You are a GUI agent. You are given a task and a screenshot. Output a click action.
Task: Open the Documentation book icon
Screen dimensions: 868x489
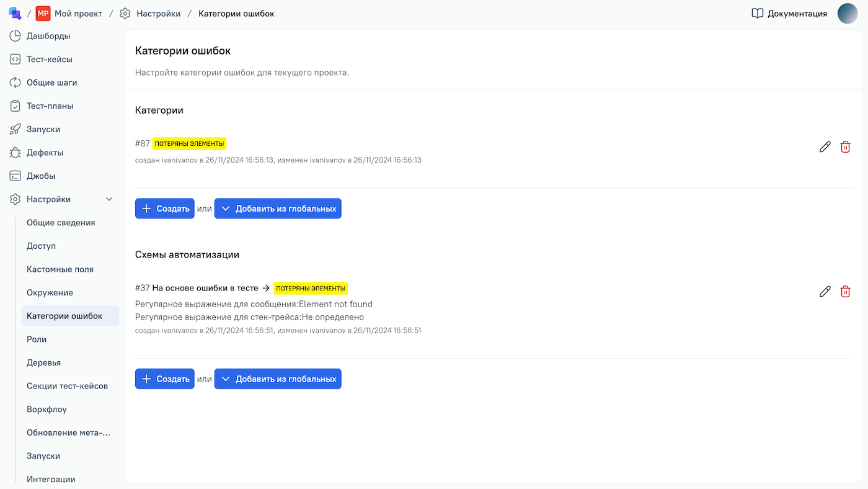pyautogui.click(x=757, y=14)
